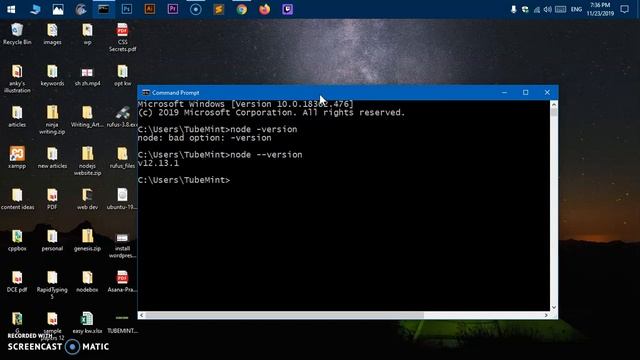Select the install wordpress file icon

pos(122,244)
